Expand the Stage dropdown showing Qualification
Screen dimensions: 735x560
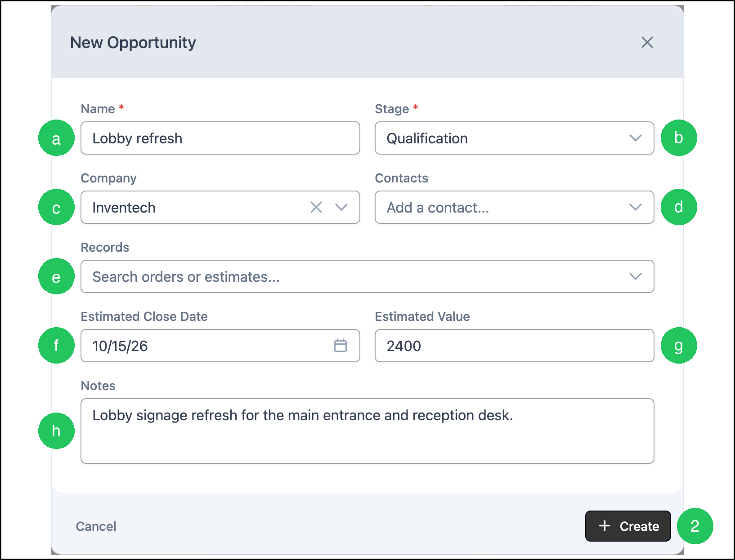click(x=514, y=138)
